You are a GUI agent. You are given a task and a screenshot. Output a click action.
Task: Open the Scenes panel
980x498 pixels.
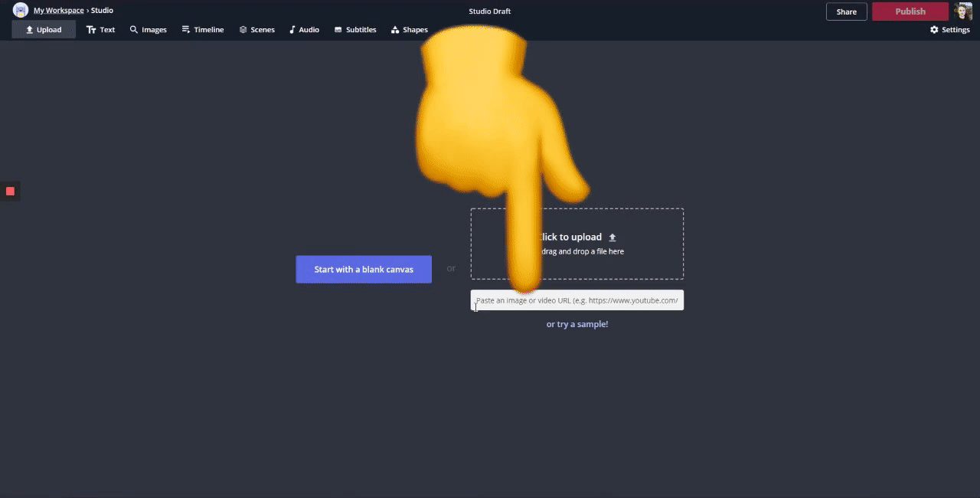pos(256,30)
